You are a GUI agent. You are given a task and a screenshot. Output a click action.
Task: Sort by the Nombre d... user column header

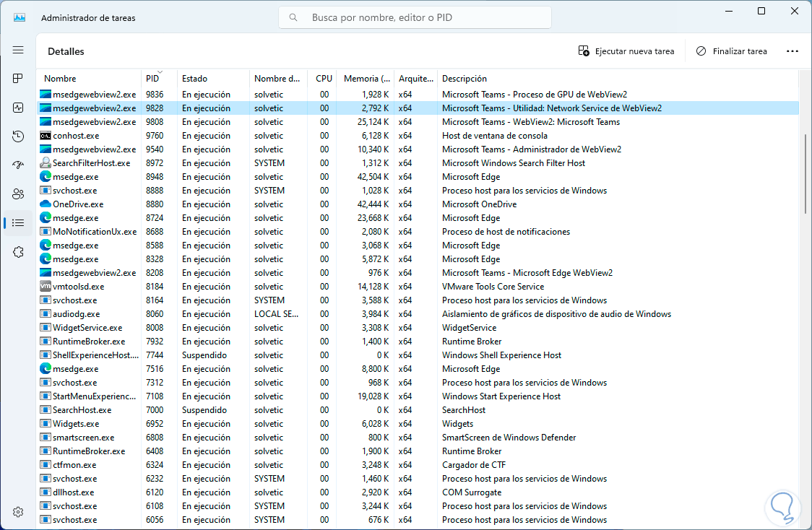click(x=277, y=79)
